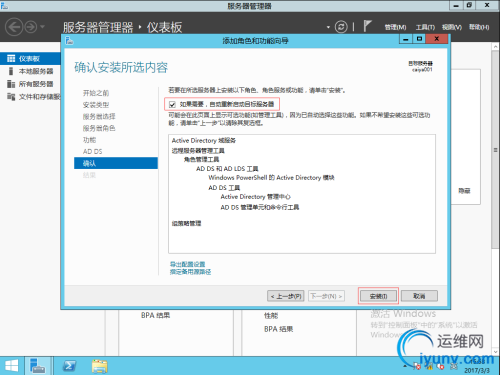Go to 服务器选择 wizard step

tap(99, 116)
